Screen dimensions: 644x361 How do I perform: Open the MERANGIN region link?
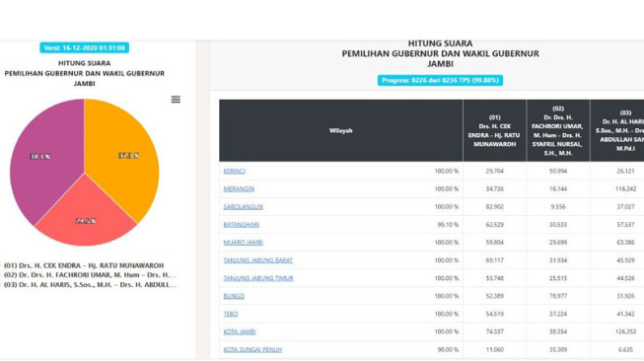[239, 189]
